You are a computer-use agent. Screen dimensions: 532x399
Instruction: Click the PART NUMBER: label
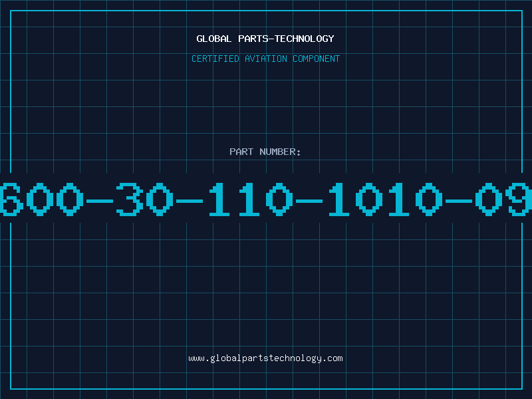pyautogui.click(x=265, y=152)
